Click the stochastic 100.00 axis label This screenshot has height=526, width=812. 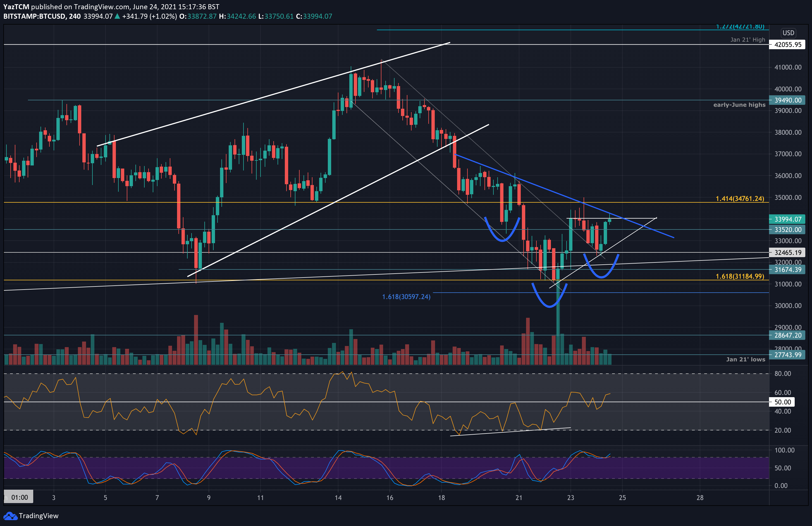click(784, 450)
